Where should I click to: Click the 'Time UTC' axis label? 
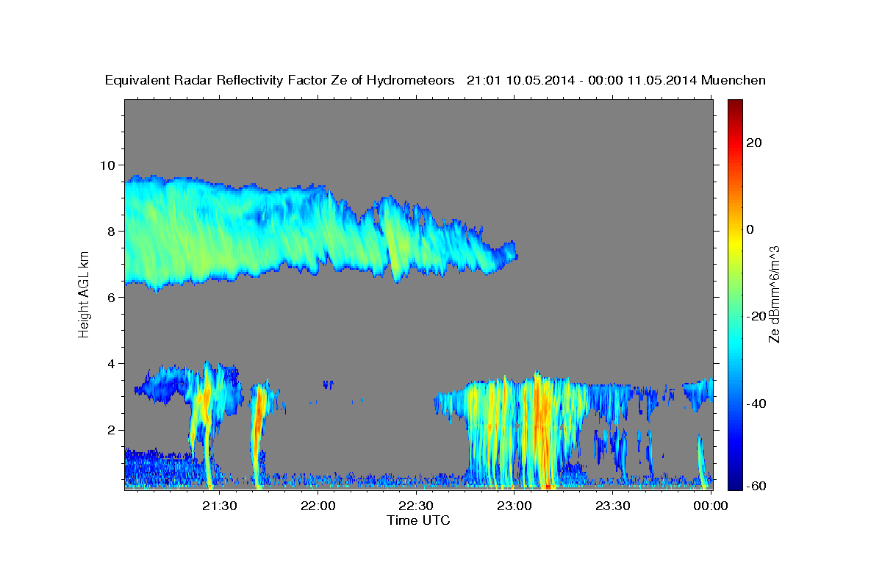[x=418, y=520]
